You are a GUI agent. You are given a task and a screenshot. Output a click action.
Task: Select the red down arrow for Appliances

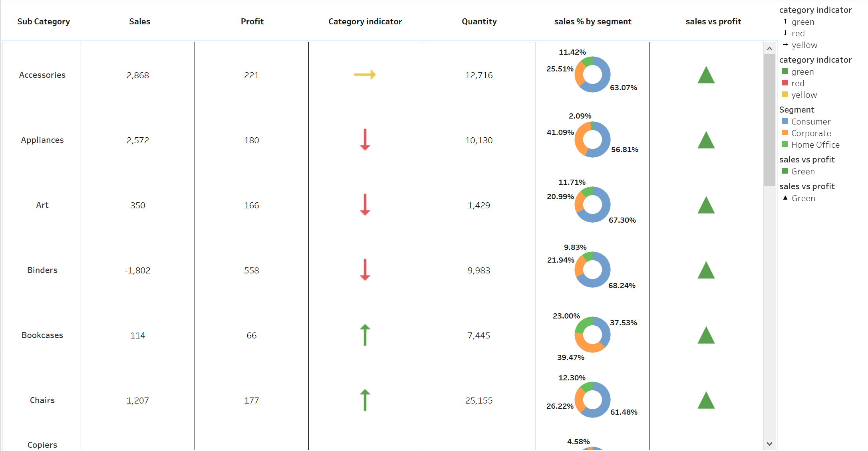(365, 140)
